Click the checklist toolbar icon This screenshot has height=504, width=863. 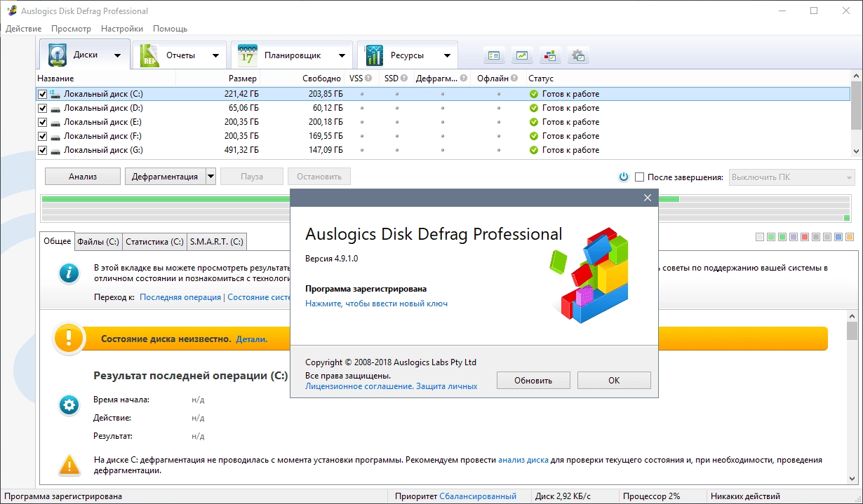[495, 55]
